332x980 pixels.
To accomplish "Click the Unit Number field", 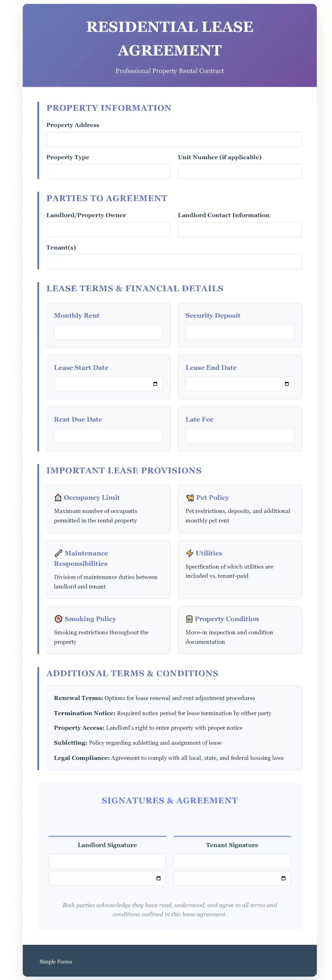I will coord(240,171).
